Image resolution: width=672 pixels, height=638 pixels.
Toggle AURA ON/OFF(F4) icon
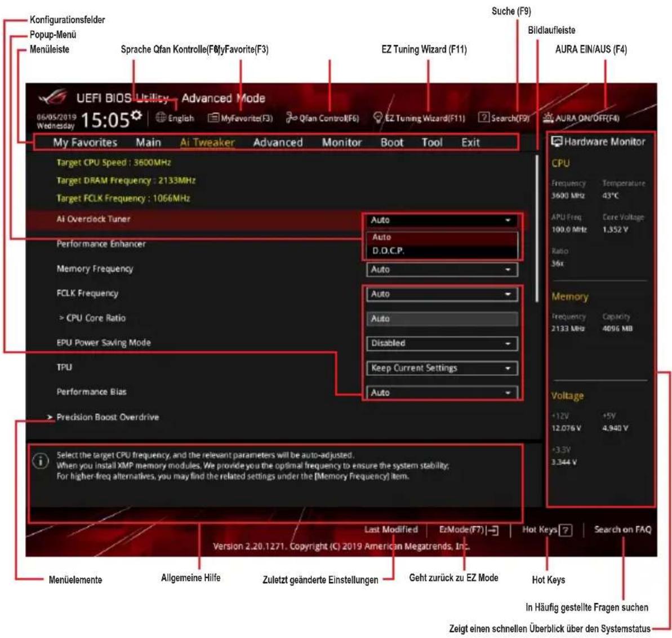548,117
